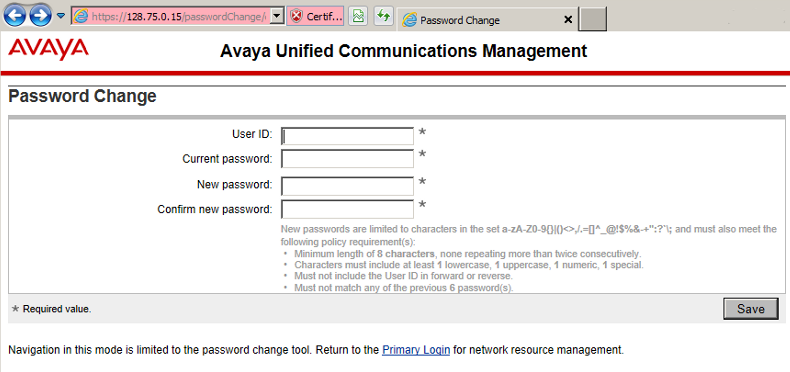Refresh the page with the green arrows icon
Screen dimensions: 790x372
tap(383, 16)
